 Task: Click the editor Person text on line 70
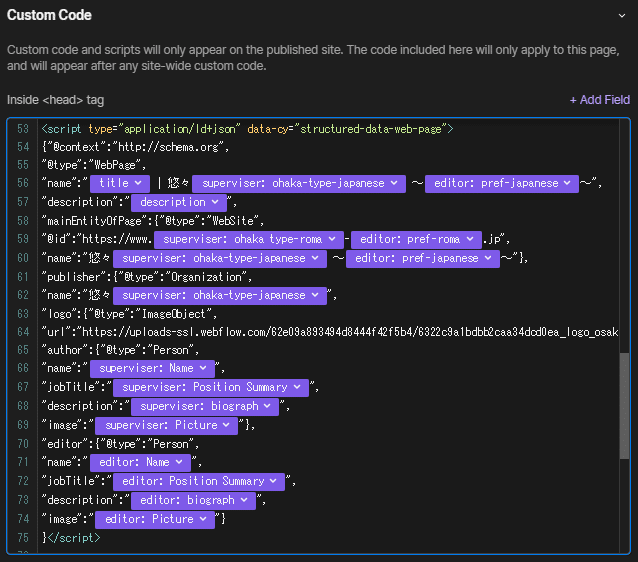[x=120, y=444]
